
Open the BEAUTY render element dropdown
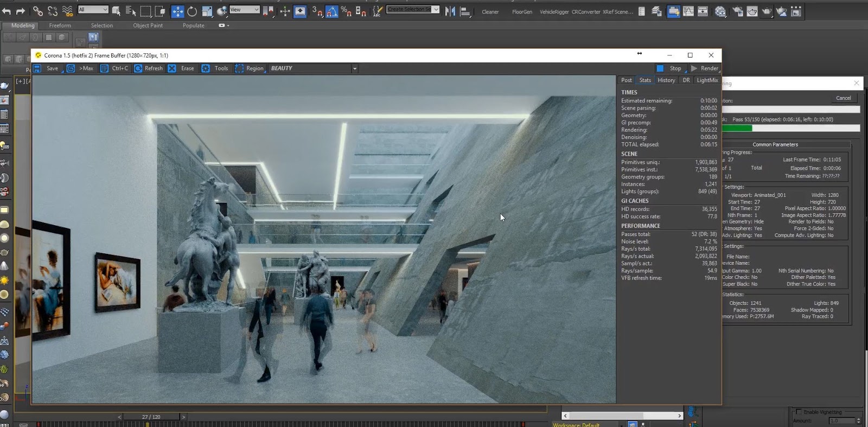[355, 68]
